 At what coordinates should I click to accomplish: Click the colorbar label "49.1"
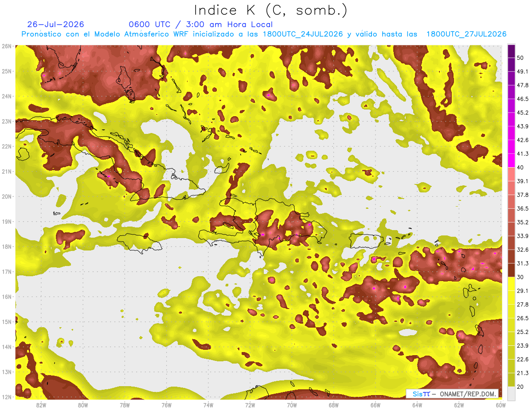[523, 71]
